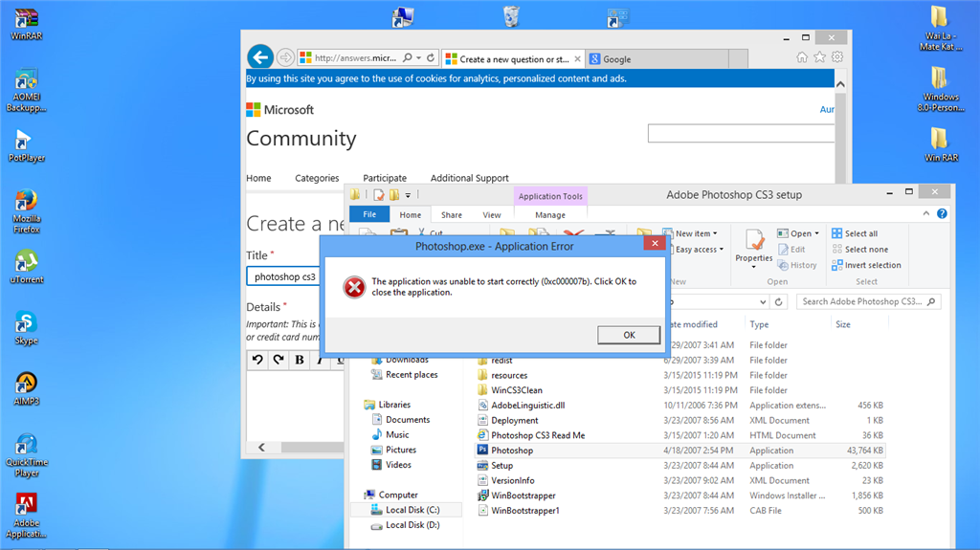Image resolution: width=980 pixels, height=550 pixels.
Task: Click Redo icon in editor toolbar
Action: pyautogui.click(x=278, y=360)
